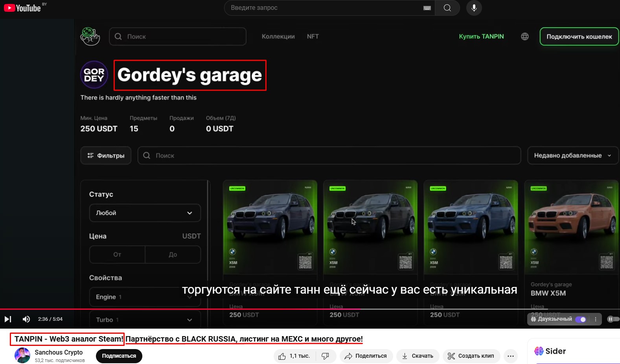Dislike the video with thumbs down
This screenshot has width=620, height=364.
[326, 356]
